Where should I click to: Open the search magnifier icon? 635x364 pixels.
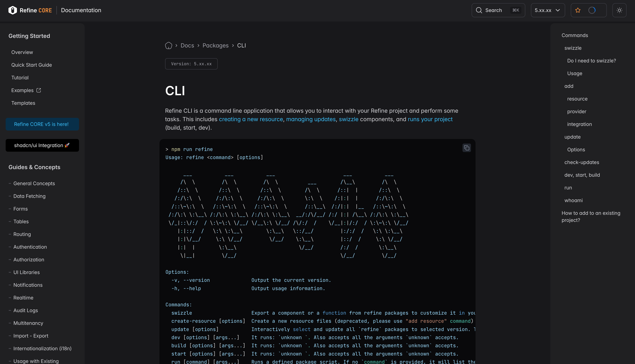479,10
